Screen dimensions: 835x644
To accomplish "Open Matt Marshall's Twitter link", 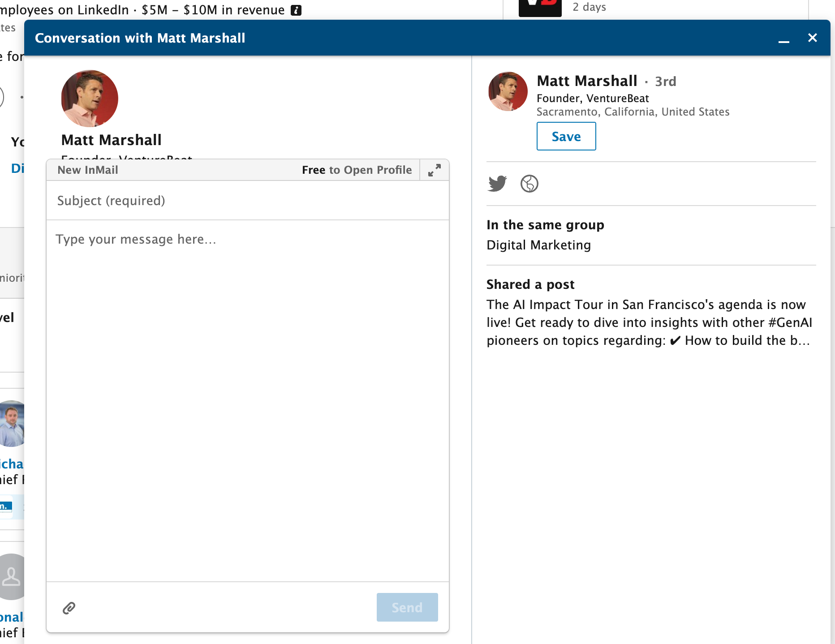I will [x=497, y=184].
